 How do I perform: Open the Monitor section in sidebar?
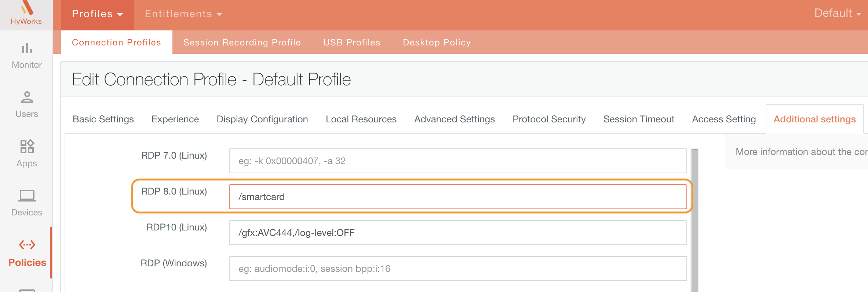pyautogui.click(x=27, y=56)
